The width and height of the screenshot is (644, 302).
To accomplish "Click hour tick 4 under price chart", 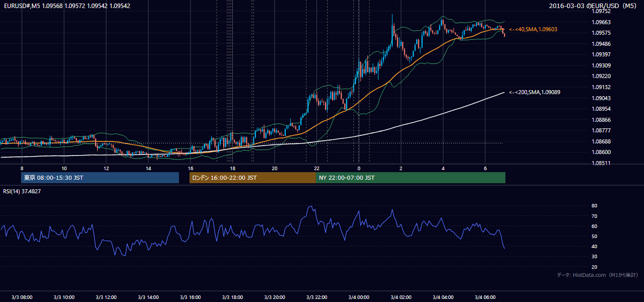I will click(x=443, y=168).
